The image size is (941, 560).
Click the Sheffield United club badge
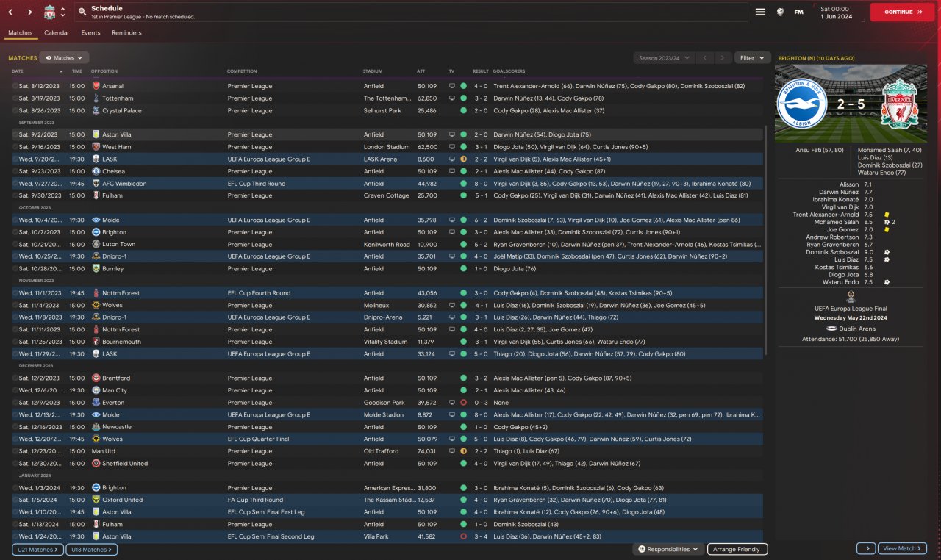(96, 463)
